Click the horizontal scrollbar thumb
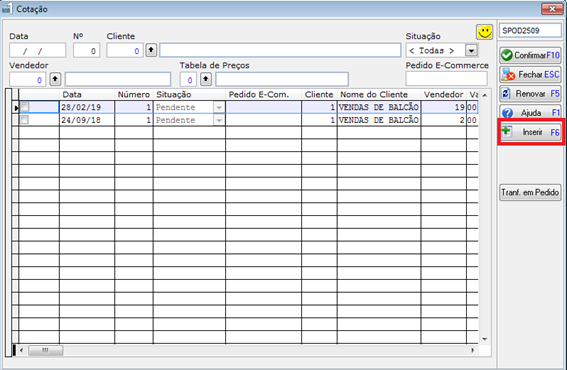The width and height of the screenshot is (567, 370). (46, 350)
